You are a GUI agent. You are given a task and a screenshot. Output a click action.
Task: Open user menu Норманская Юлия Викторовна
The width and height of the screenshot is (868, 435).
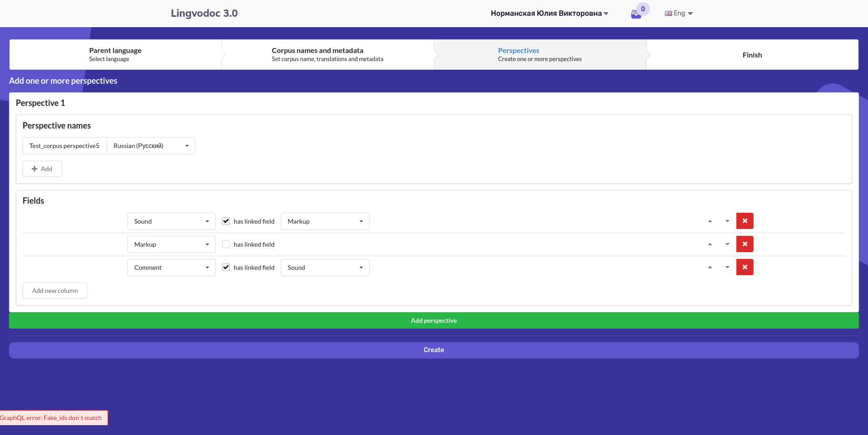point(550,14)
